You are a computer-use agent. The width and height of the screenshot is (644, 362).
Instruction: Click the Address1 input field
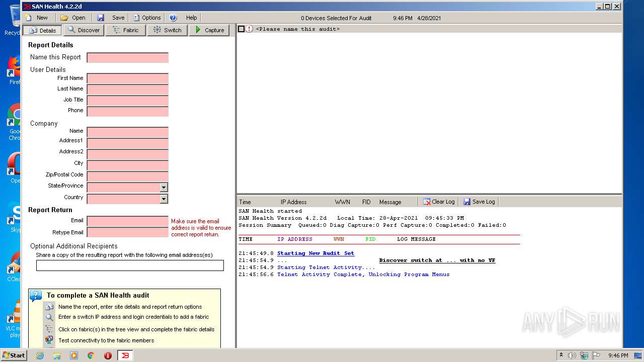[128, 143]
